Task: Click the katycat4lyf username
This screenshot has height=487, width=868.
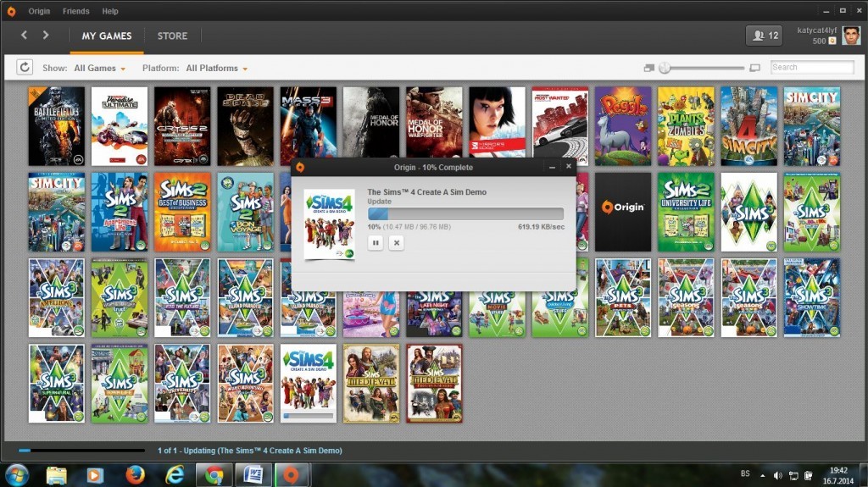Action: pyautogui.click(x=816, y=30)
